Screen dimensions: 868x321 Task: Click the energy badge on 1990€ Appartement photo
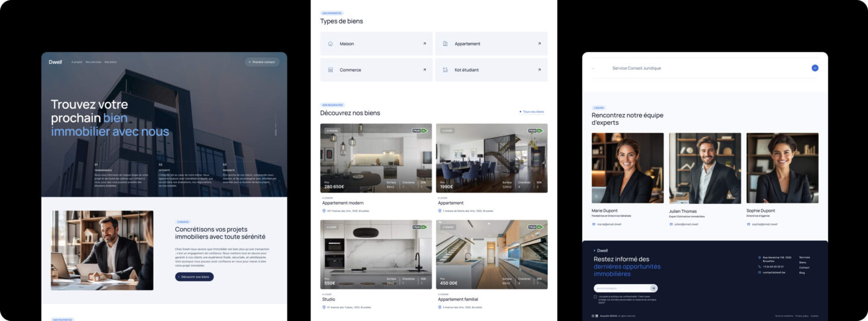point(536,130)
